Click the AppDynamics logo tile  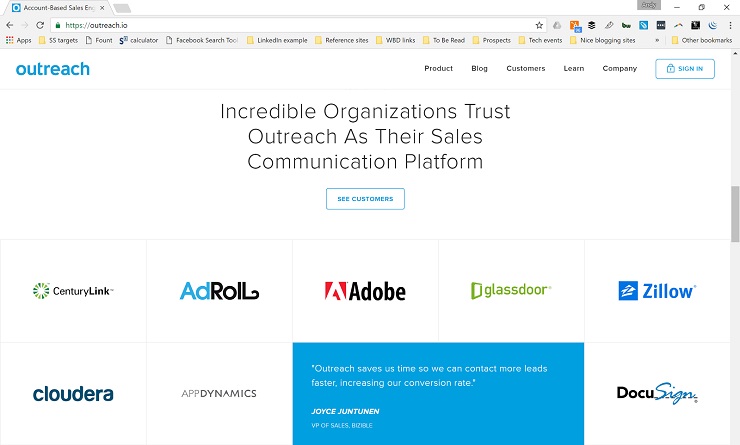(x=219, y=394)
